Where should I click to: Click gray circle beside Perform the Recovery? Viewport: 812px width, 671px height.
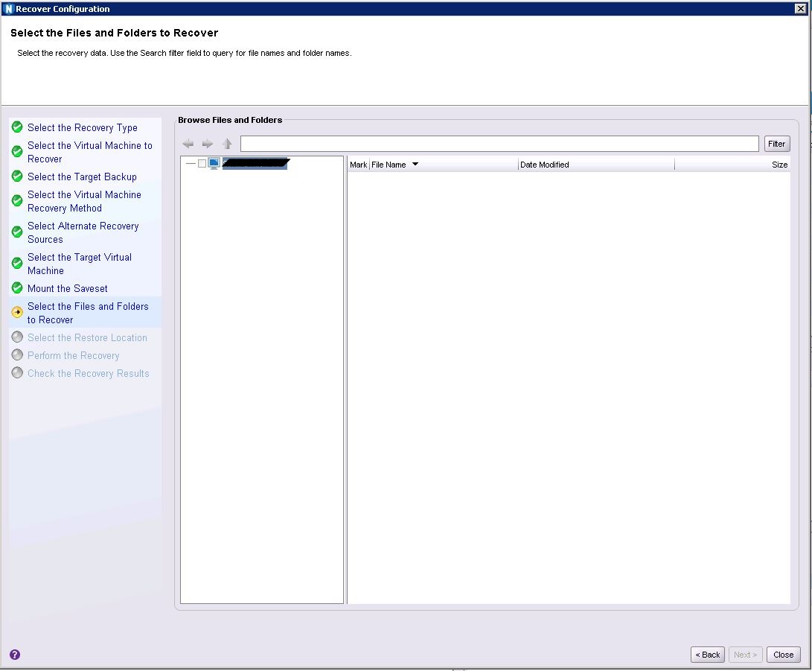coord(17,355)
